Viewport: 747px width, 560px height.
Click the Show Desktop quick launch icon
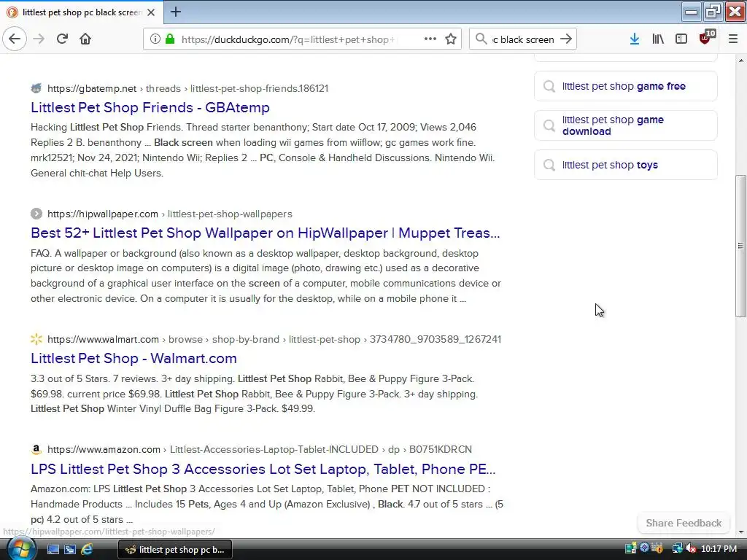53,550
